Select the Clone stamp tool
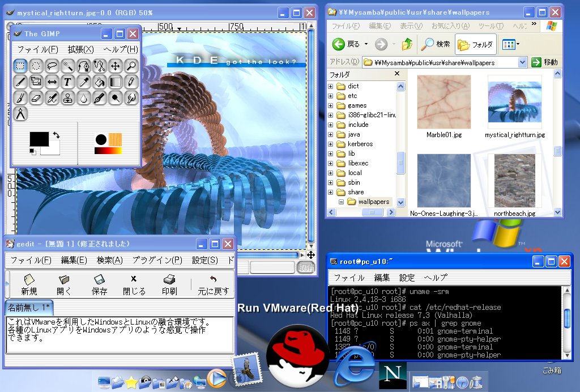 pyautogui.click(x=68, y=97)
